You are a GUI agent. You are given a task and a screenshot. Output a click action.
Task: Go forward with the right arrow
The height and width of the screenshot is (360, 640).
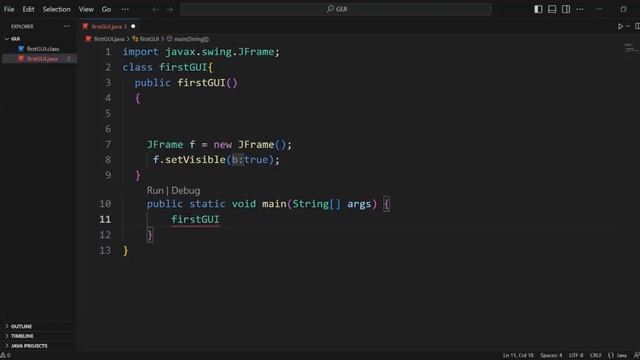coord(169,9)
